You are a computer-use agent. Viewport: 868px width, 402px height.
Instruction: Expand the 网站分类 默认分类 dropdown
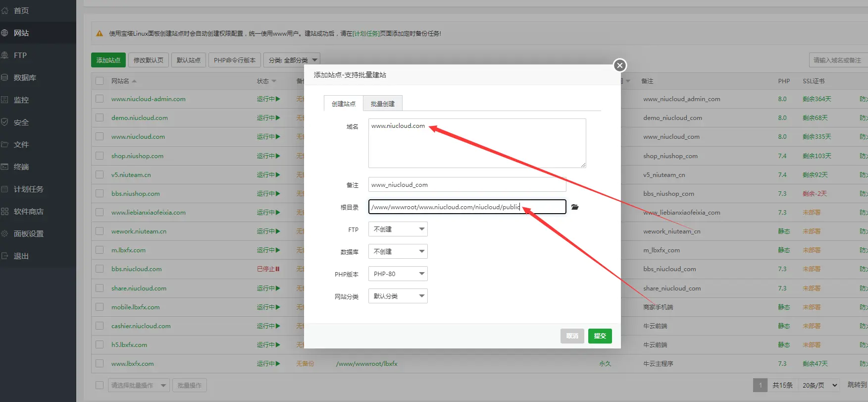398,296
